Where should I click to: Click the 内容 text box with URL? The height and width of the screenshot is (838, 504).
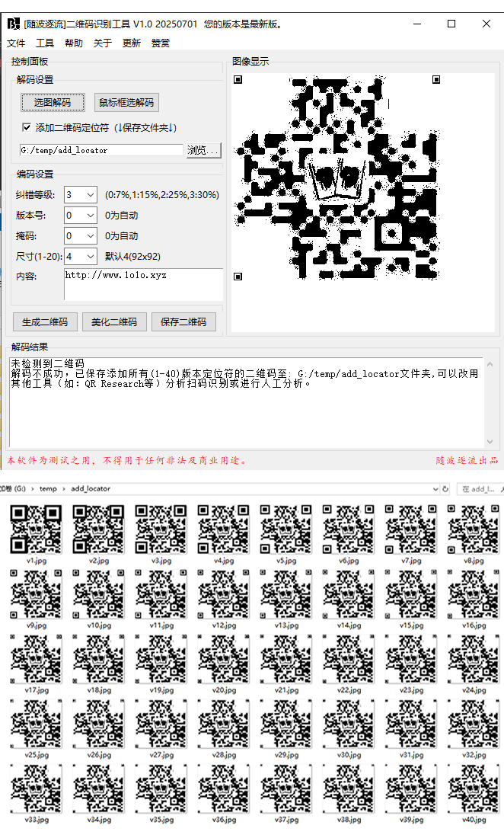144,285
